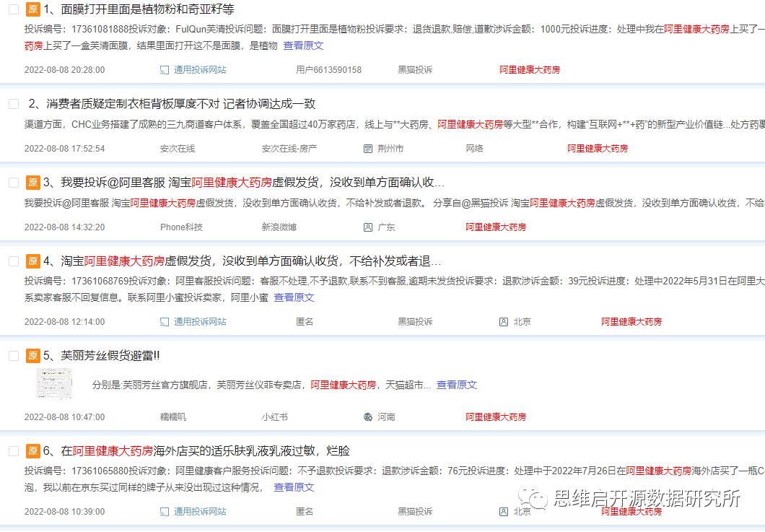Enable the checkbox for complaint 5 芙丽芳丝假货避雷
765x532 pixels.
click(x=12, y=355)
